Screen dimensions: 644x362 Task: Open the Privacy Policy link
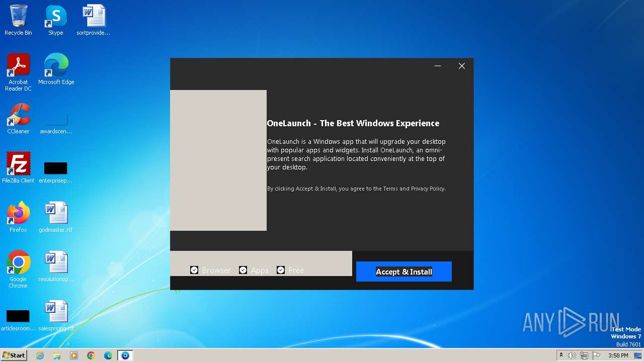[428, 189]
